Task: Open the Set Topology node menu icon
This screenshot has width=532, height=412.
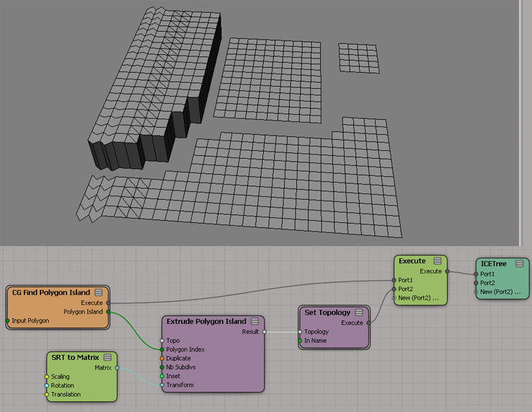Action: point(360,313)
